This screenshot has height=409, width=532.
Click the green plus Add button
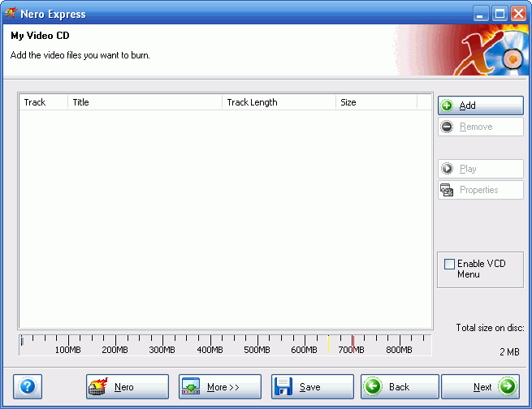coord(481,105)
